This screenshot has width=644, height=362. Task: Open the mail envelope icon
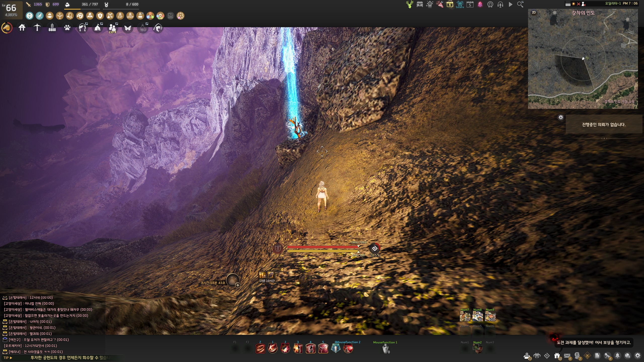pyautogui.click(x=567, y=356)
